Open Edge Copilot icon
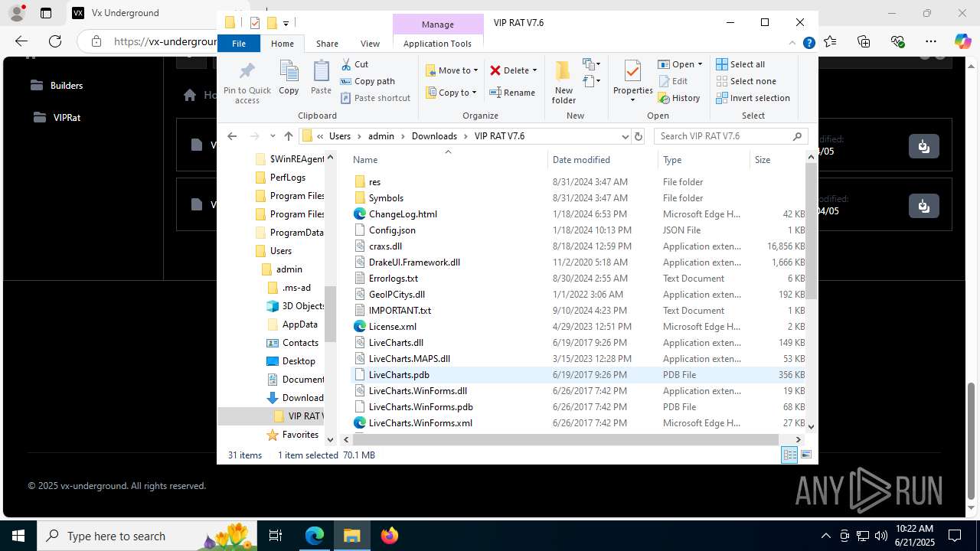Screen dimensions: 980x551 pos(962,41)
